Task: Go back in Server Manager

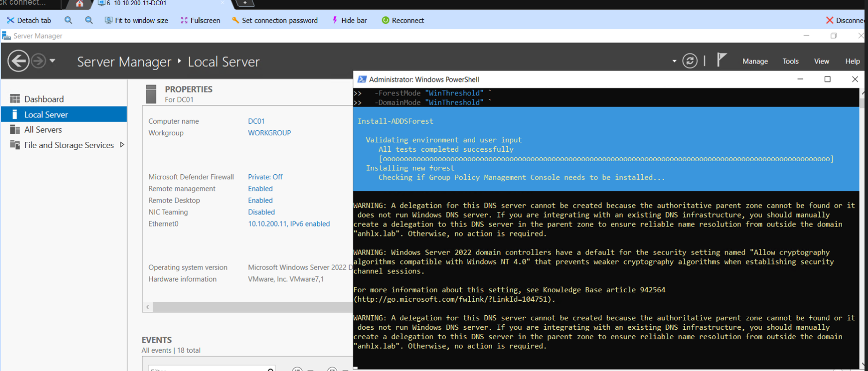Action: coord(18,61)
